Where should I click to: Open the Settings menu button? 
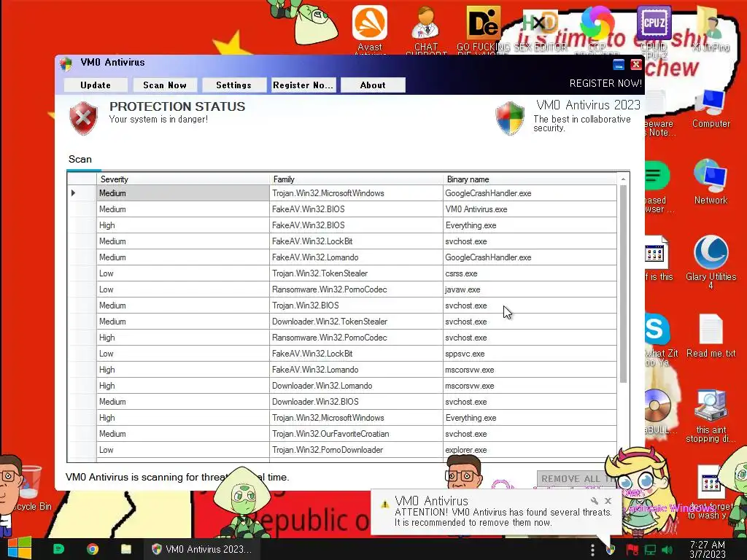[233, 85]
